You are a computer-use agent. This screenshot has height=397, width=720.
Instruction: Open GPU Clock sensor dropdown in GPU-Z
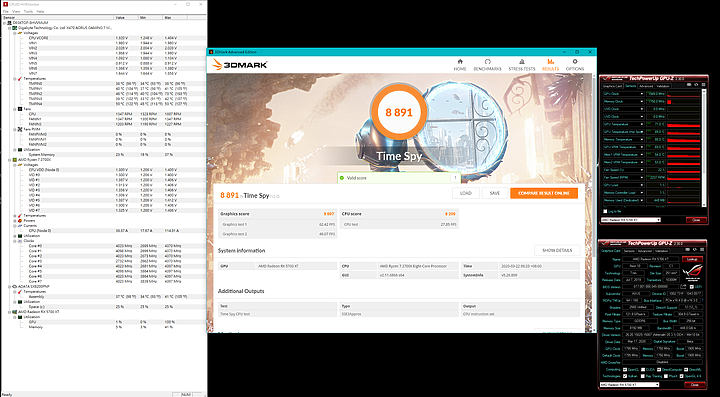pos(642,94)
